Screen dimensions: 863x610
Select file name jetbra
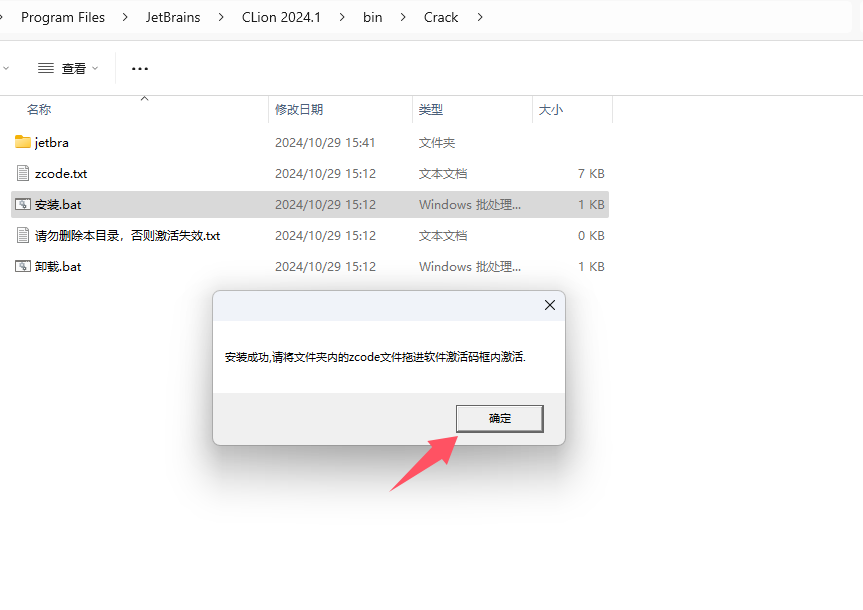coord(52,143)
